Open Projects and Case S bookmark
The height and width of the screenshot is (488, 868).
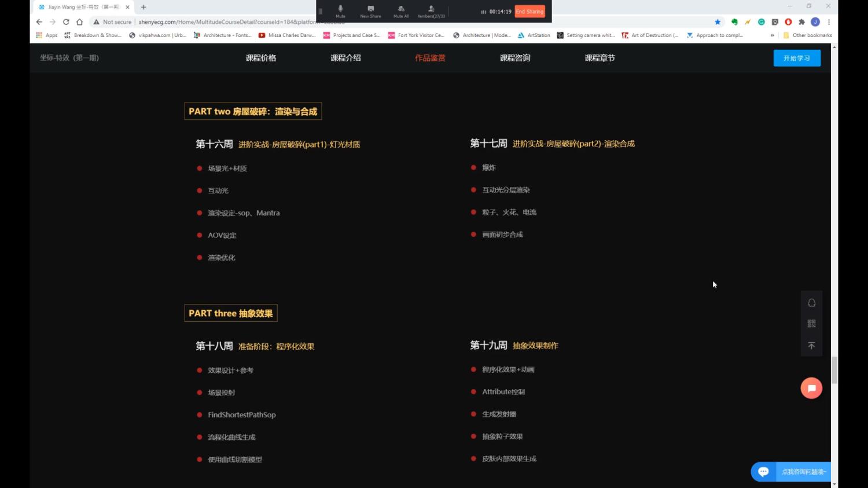pos(352,35)
